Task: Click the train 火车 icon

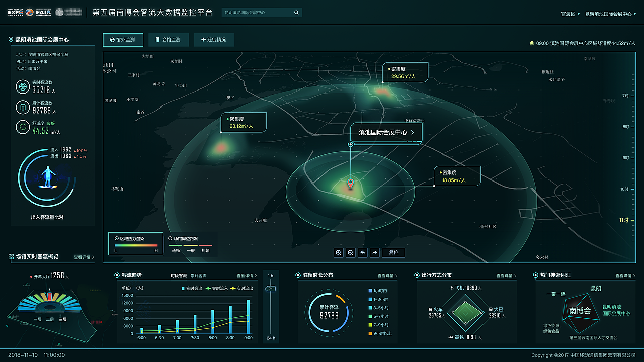Action: click(430, 309)
